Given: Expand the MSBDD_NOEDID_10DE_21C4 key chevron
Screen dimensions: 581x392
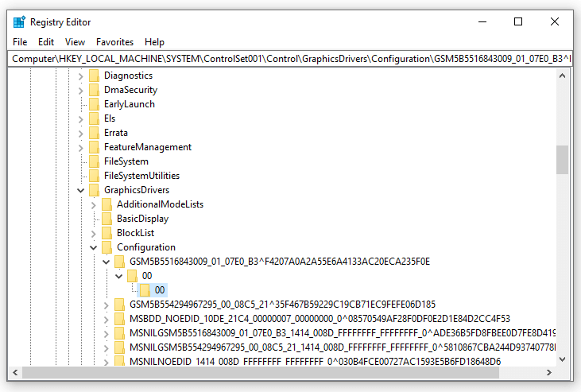Looking at the screenshot, I should pyautogui.click(x=106, y=319).
